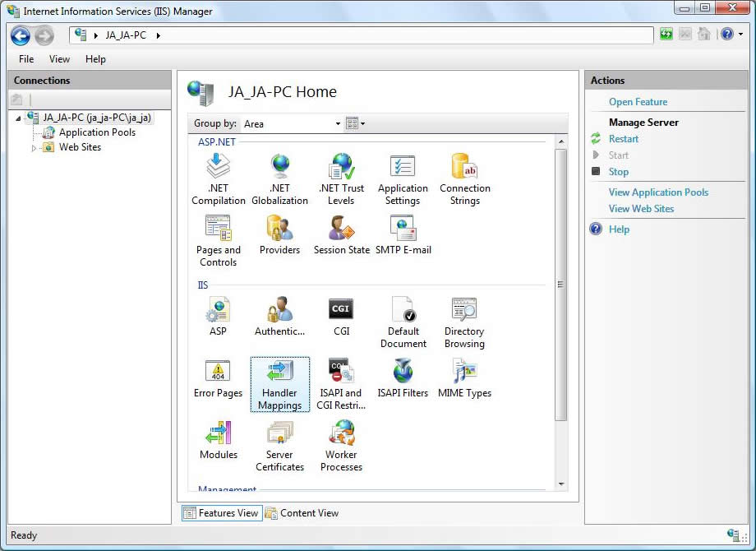
Task: Stop the server from Actions
Action: click(x=618, y=172)
